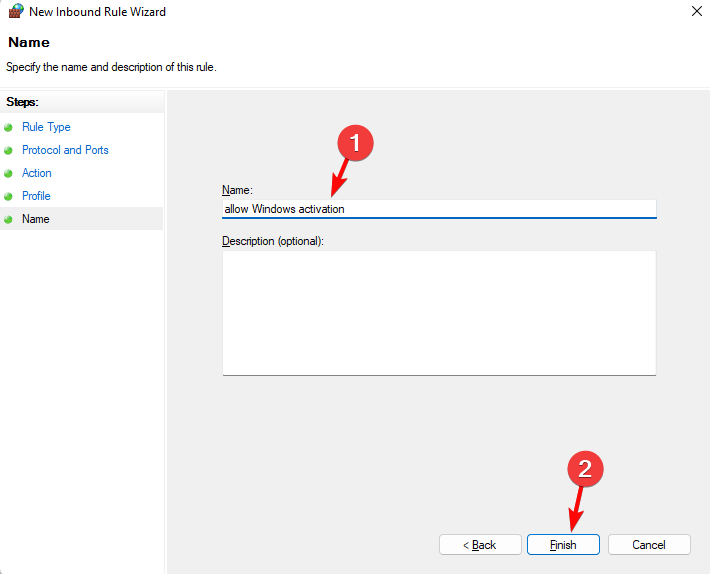The image size is (710, 574).
Task: Click Finish to create the rule
Action: [563, 545]
